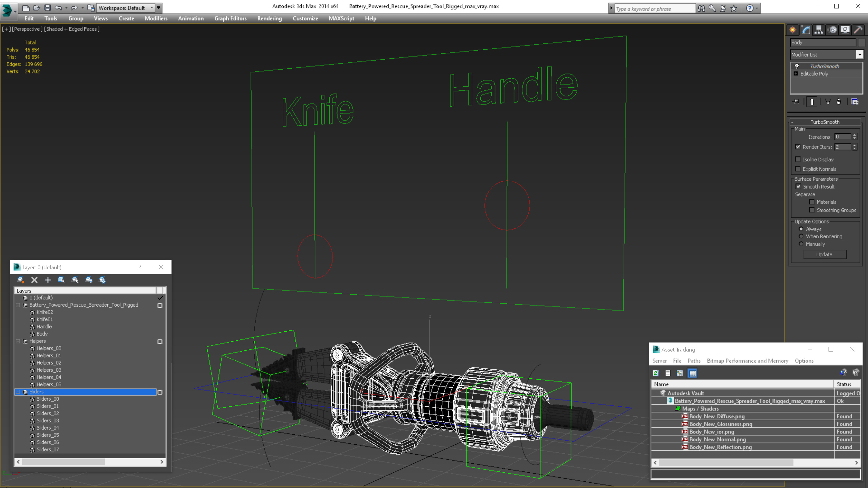Enable the Isoline Display checkbox
The width and height of the screenshot is (868, 488).
click(x=798, y=159)
